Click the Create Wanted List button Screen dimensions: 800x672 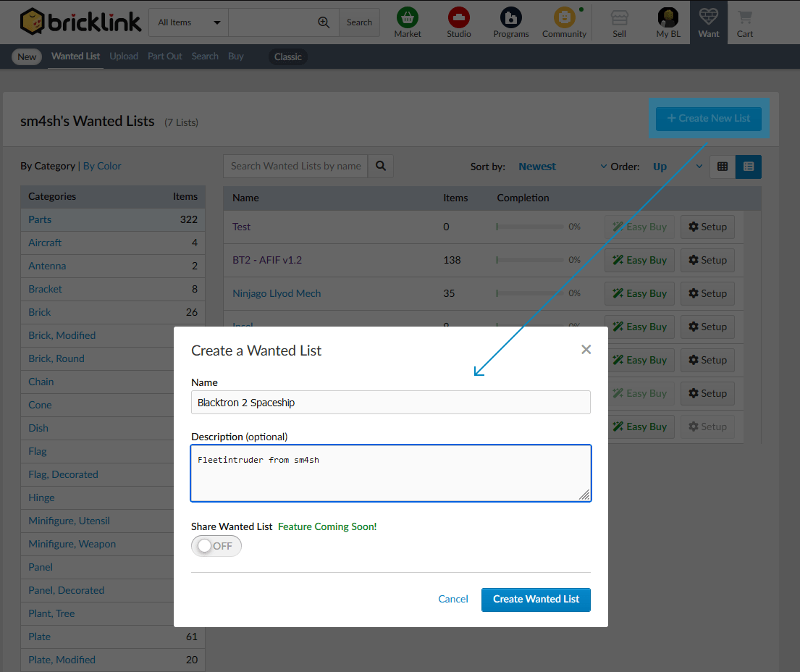536,599
